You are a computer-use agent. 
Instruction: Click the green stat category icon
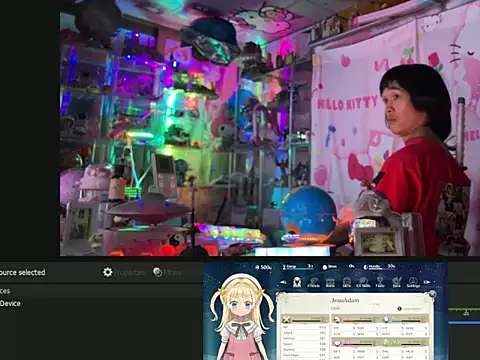(386, 343)
